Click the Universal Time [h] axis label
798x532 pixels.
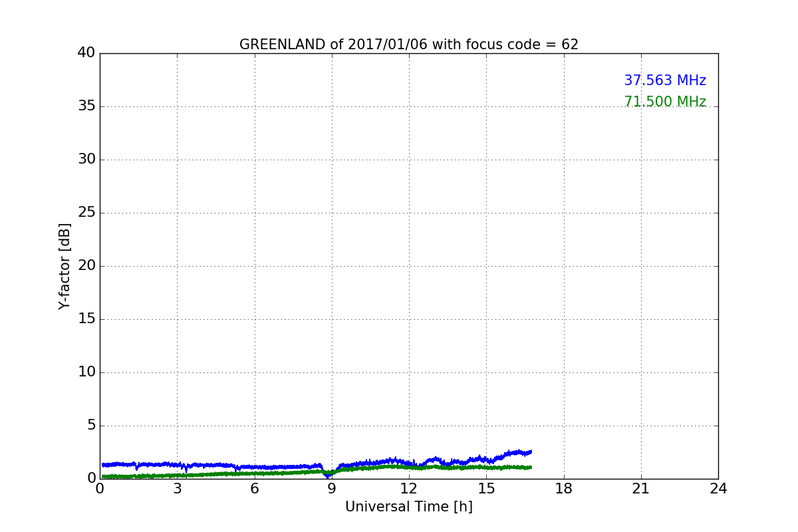point(409,507)
